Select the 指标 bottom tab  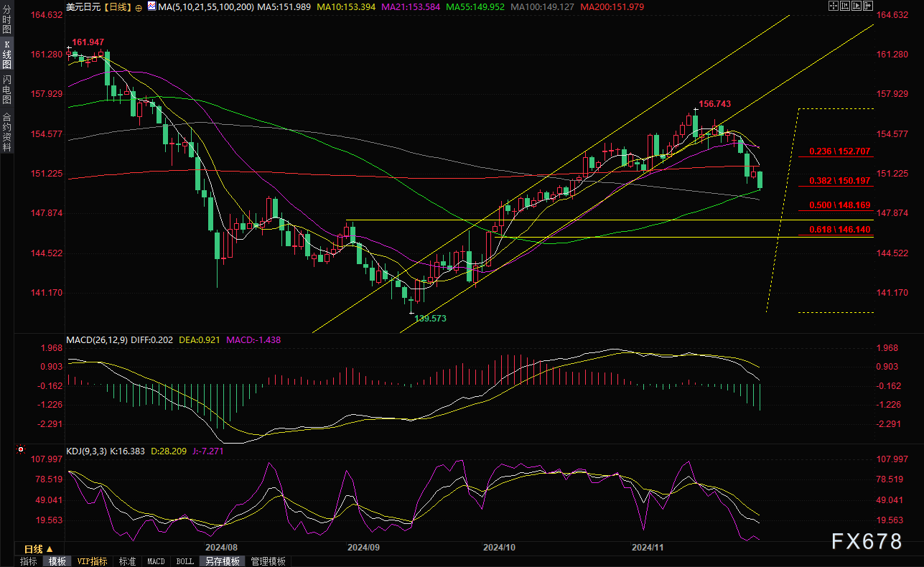pyautogui.click(x=29, y=561)
